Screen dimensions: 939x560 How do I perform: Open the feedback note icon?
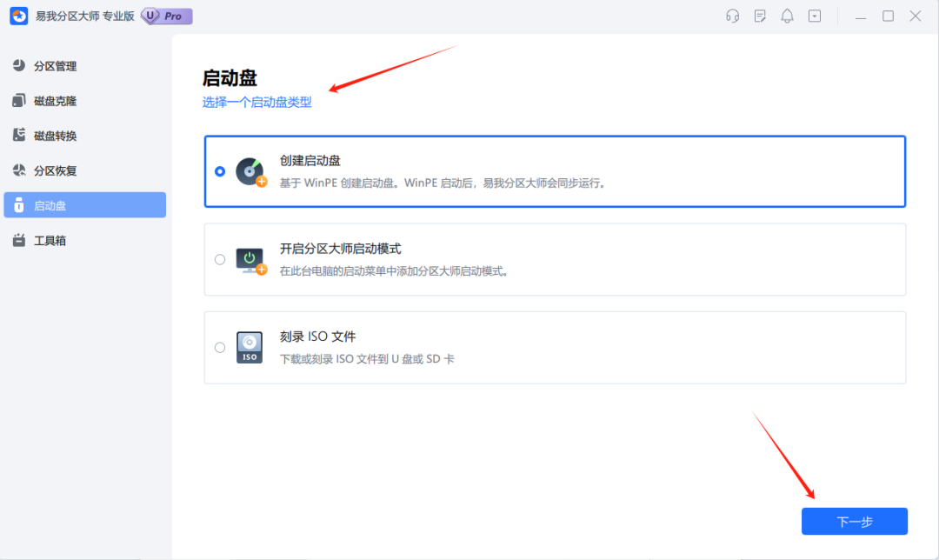click(760, 17)
